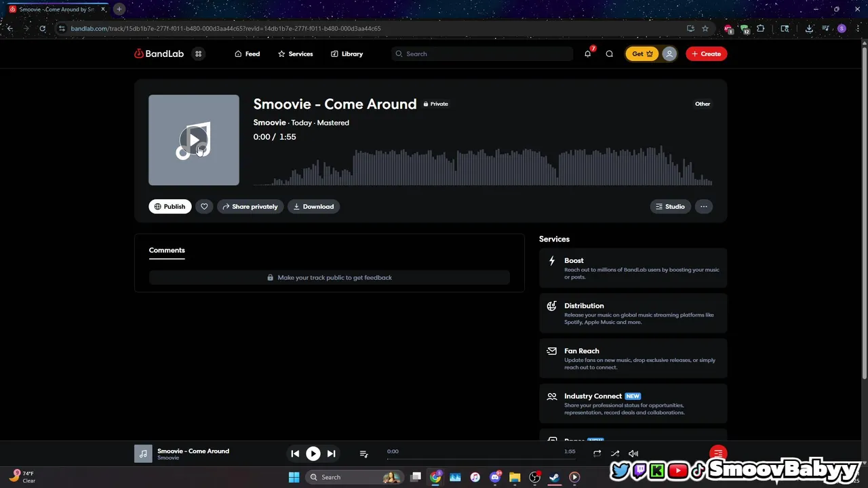This screenshot has width=868, height=488.
Task: Toggle repeat in the player bar
Action: (x=597, y=453)
